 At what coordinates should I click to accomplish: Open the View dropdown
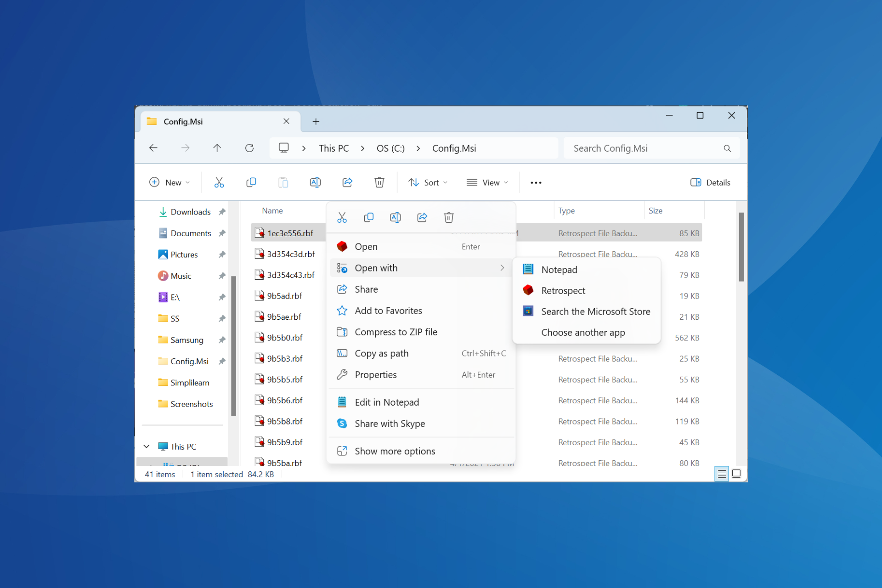click(487, 182)
